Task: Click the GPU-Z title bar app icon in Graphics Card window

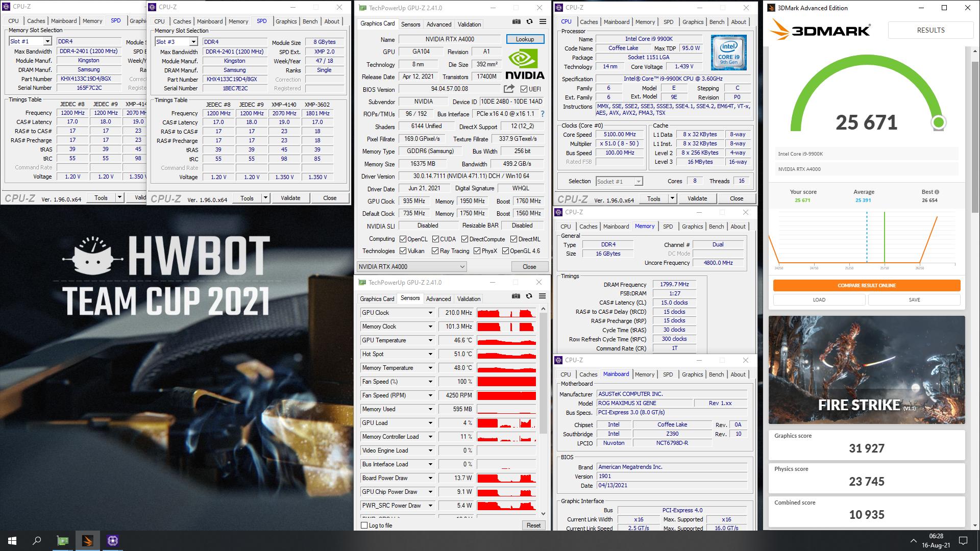Action: click(362, 8)
